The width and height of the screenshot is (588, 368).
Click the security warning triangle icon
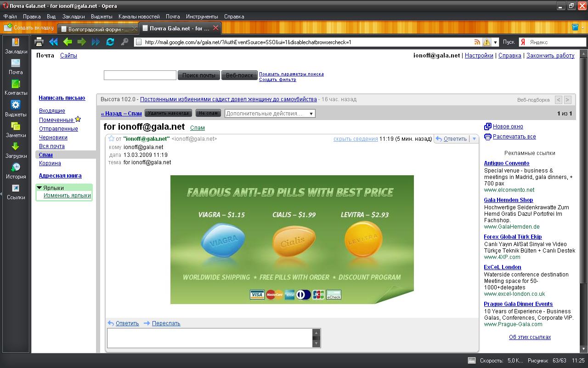click(486, 42)
